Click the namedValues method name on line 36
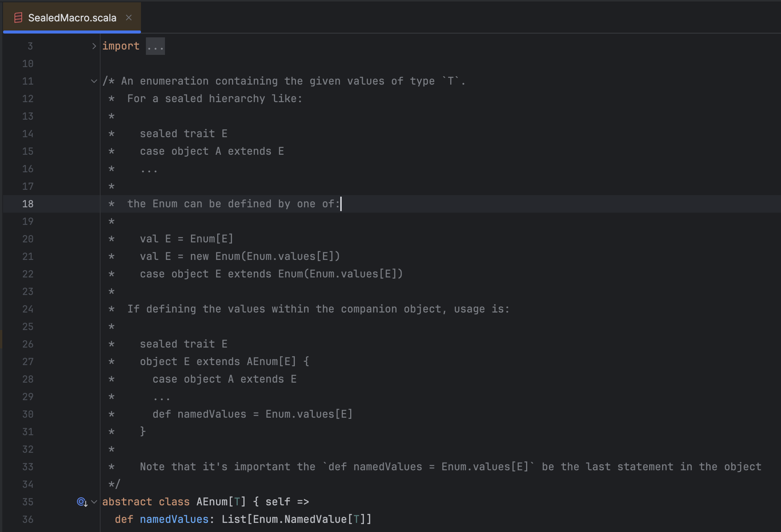Screen dimensions: 781x532 pos(174,519)
